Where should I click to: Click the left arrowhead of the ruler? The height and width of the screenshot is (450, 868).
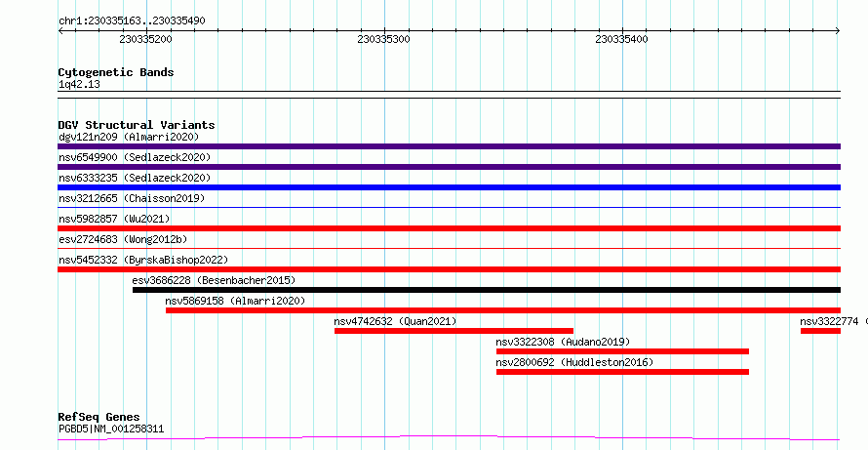click(60, 31)
